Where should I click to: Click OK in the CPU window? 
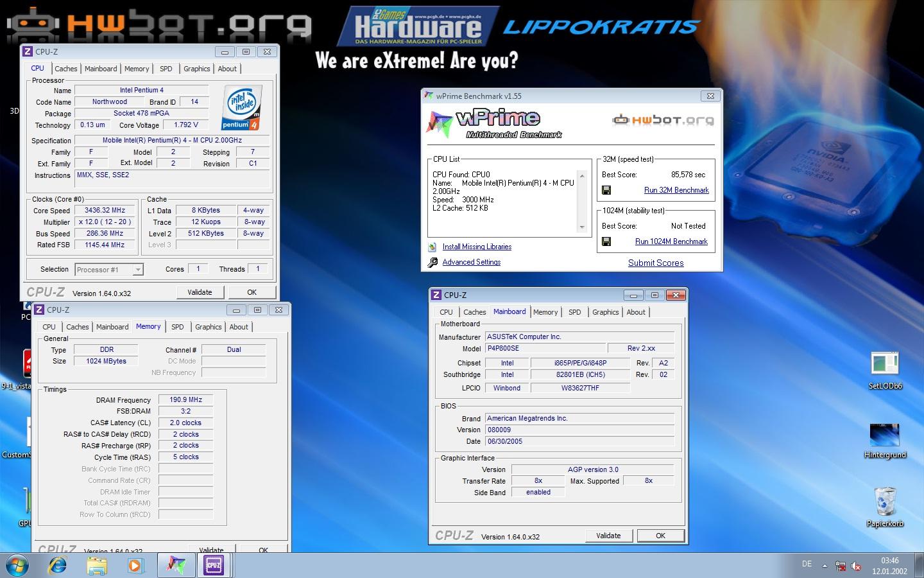(252, 292)
